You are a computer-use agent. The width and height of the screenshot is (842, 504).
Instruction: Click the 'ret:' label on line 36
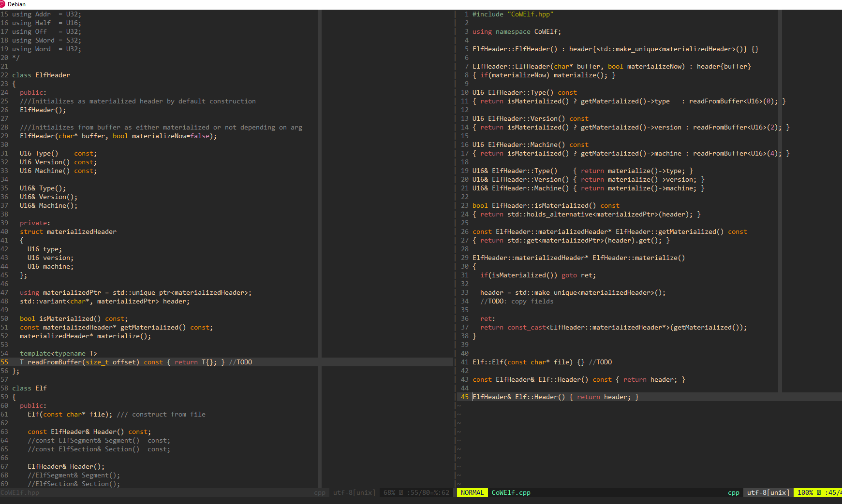point(487,318)
